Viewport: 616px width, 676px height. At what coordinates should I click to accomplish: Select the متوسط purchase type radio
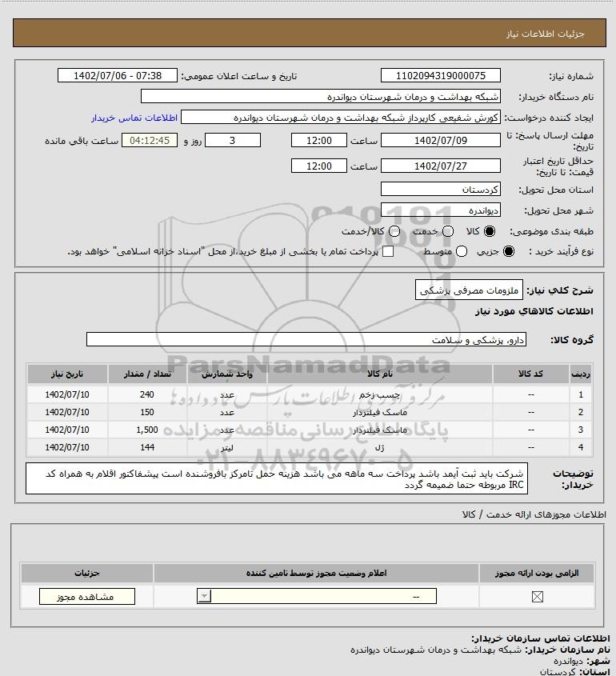tap(462, 251)
